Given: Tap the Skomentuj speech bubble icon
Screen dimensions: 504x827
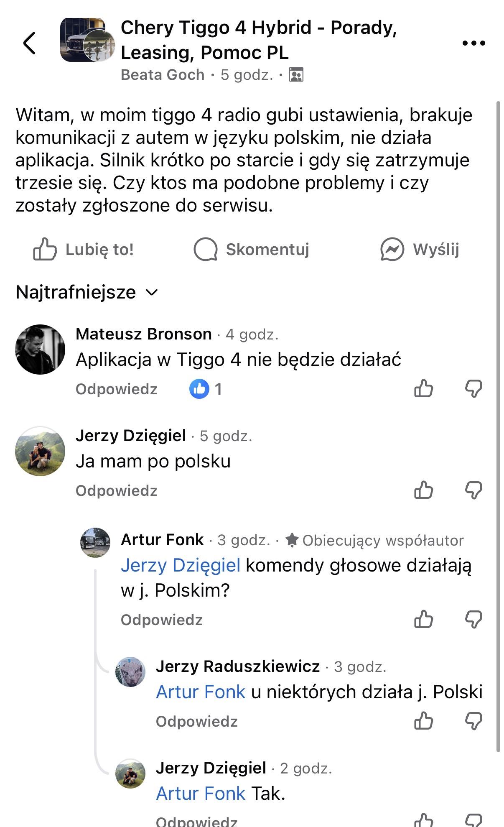Looking at the screenshot, I should coord(206,250).
